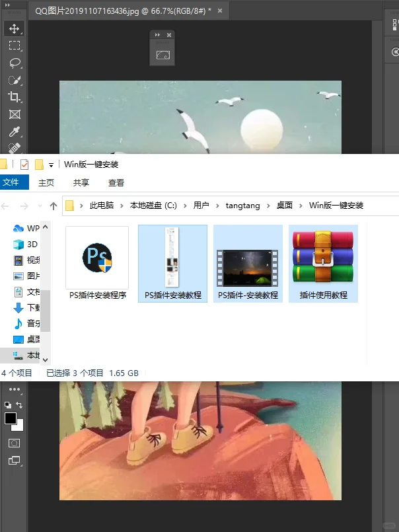Select the PS插件安装教程 image file
The height and width of the screenshot is (532, 399).
pyautogui.click(x=172, y=263)
